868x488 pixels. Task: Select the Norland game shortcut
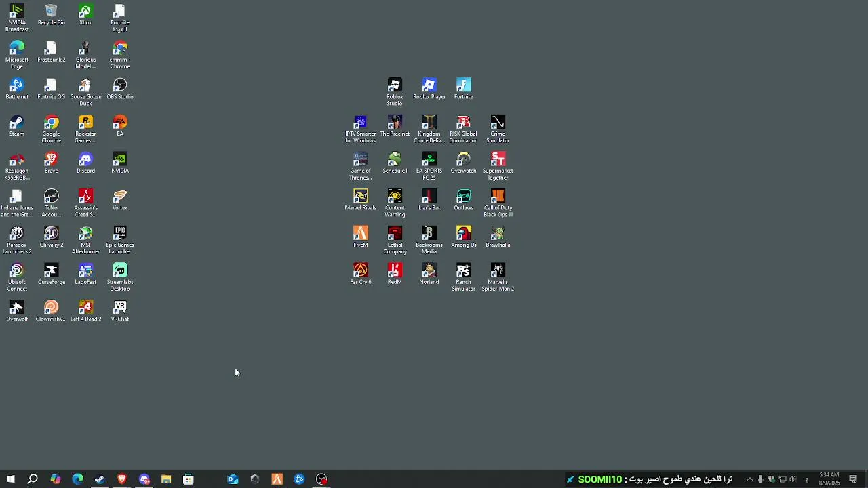tap(429, 274)
